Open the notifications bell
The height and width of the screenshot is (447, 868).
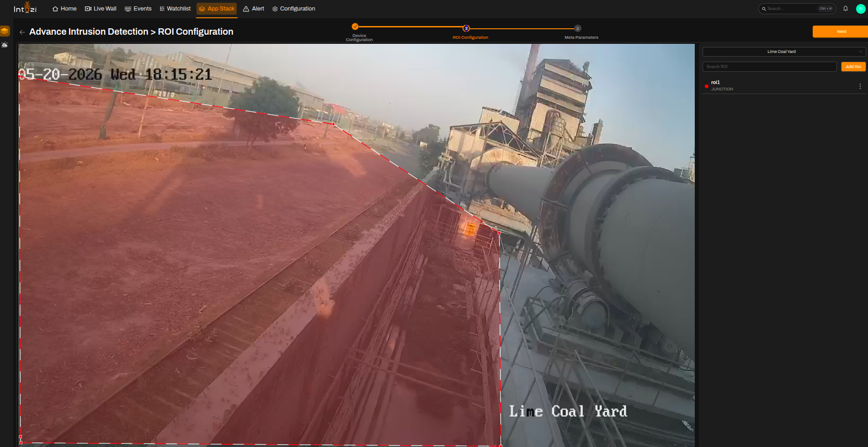846,8
